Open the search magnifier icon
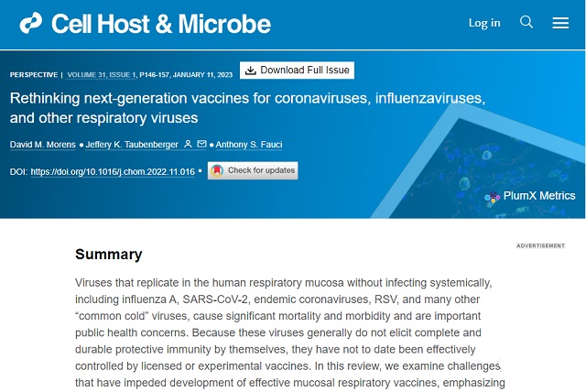 (x=526, y=22)
